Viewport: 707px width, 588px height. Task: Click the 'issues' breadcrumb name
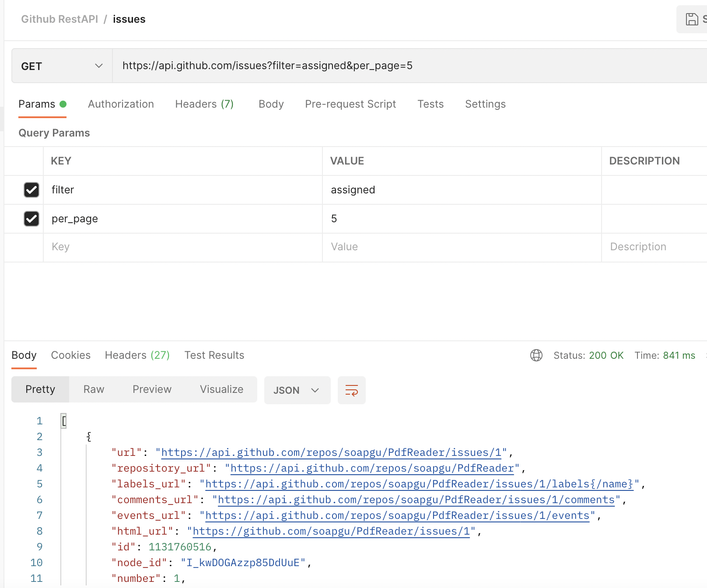(x=129, y=19)
